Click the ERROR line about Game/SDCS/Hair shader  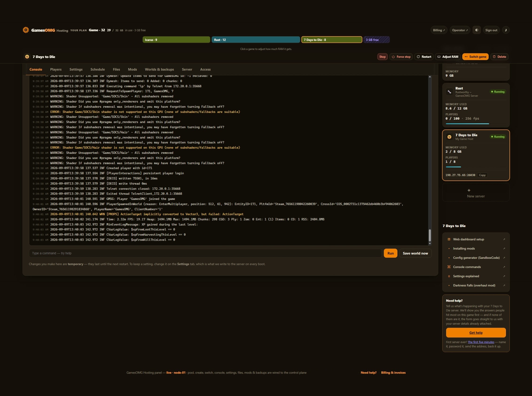136,148
